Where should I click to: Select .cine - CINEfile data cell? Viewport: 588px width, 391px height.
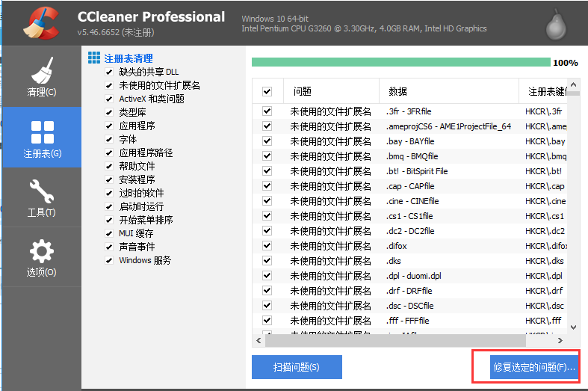pyautogui.click(x=412, y=201)
